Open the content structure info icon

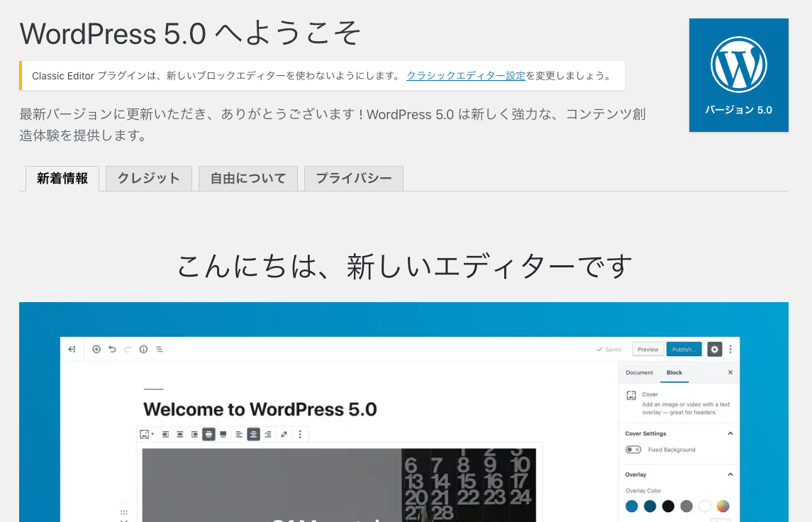143,349
